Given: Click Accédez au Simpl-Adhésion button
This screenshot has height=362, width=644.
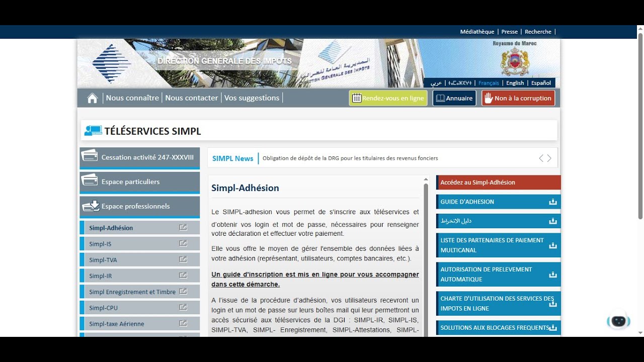Looking at the screenshot, I should pyautogui.click(x=498, y=183).
